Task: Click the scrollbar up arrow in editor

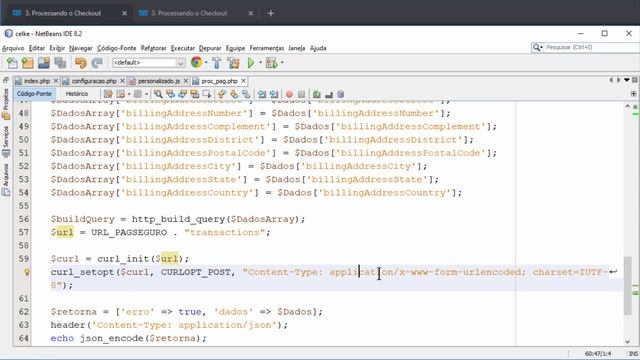Action: click(628, 106)
